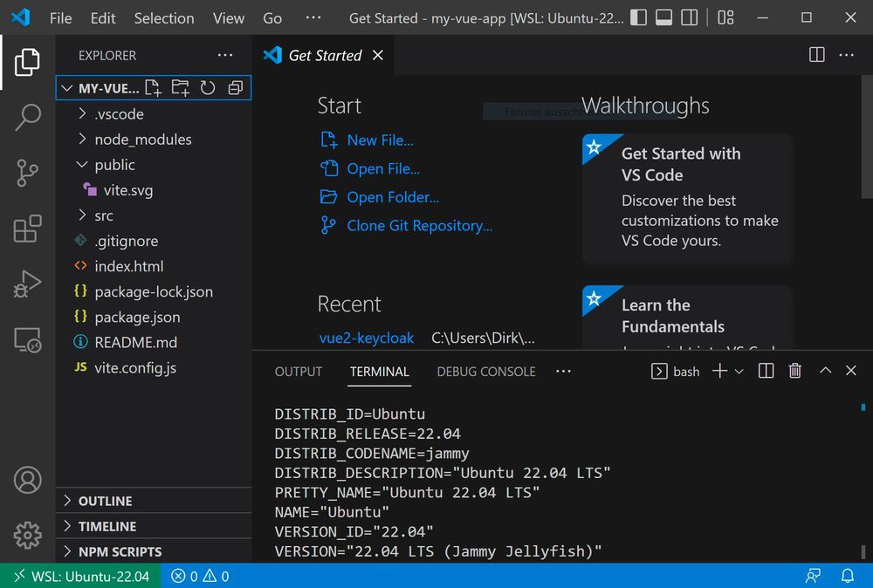Expand the NPM SCRIPTS section
873x588 pixels.
tap(154, 551)
